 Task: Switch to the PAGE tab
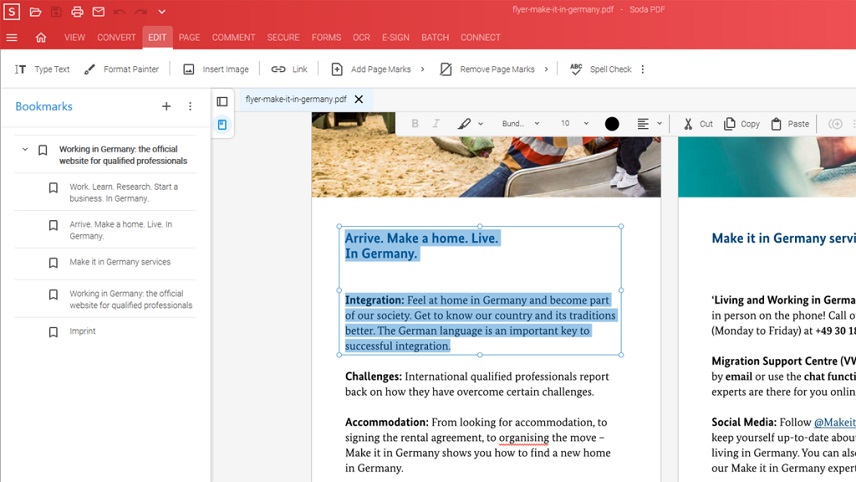pyautogui.click(x=189, y=38)
